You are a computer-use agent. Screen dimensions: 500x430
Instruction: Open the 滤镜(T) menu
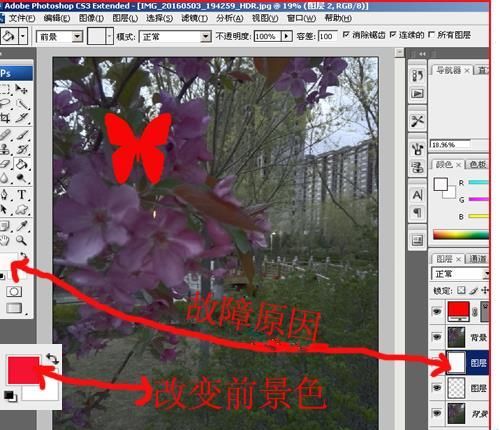(x=194, y=18)
